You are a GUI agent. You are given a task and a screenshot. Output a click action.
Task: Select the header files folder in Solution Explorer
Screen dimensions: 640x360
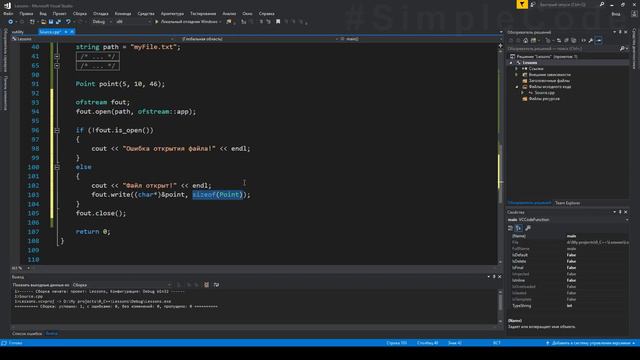[549, 81]
